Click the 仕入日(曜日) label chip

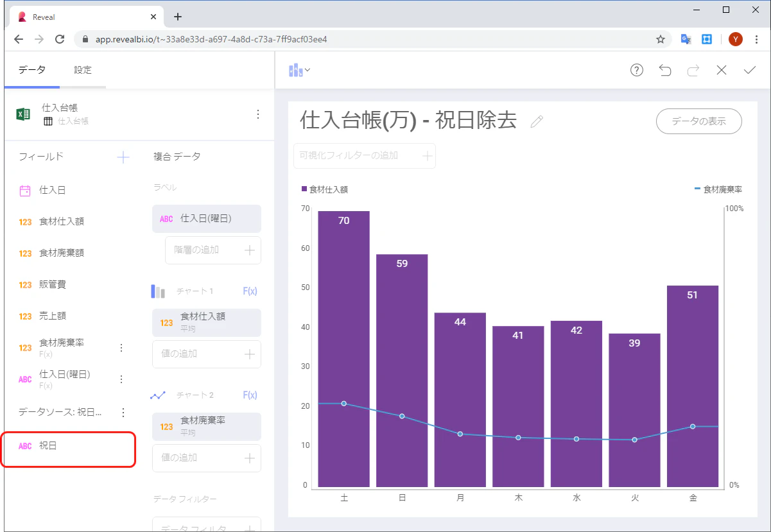207,219
